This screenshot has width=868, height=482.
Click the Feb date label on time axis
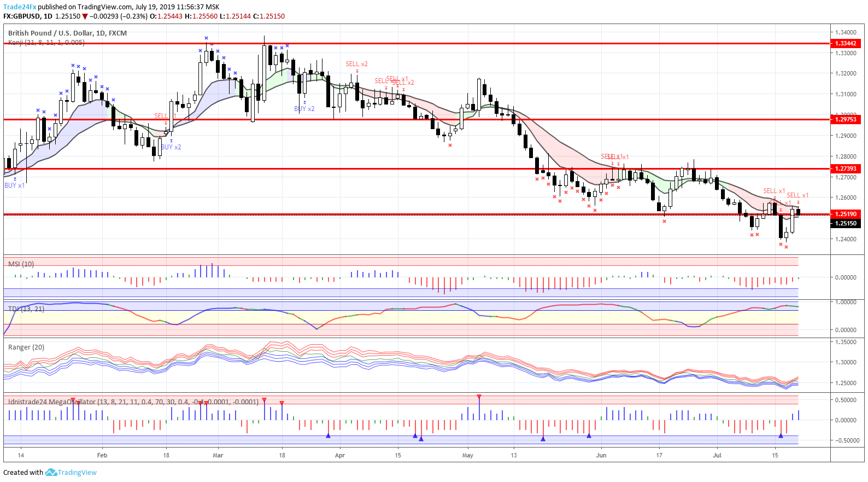102,455
